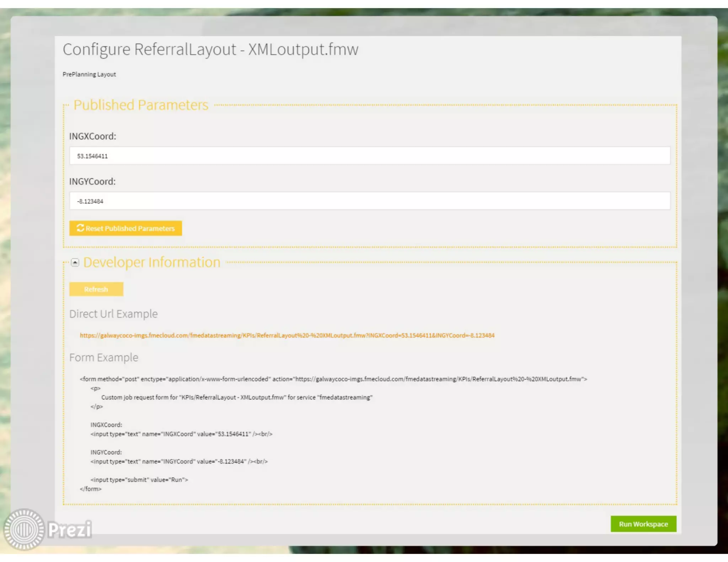The height and width of the screenshot is (562, 728).
Task: Click the INGYCoord field label
Action: pos(92,182)
